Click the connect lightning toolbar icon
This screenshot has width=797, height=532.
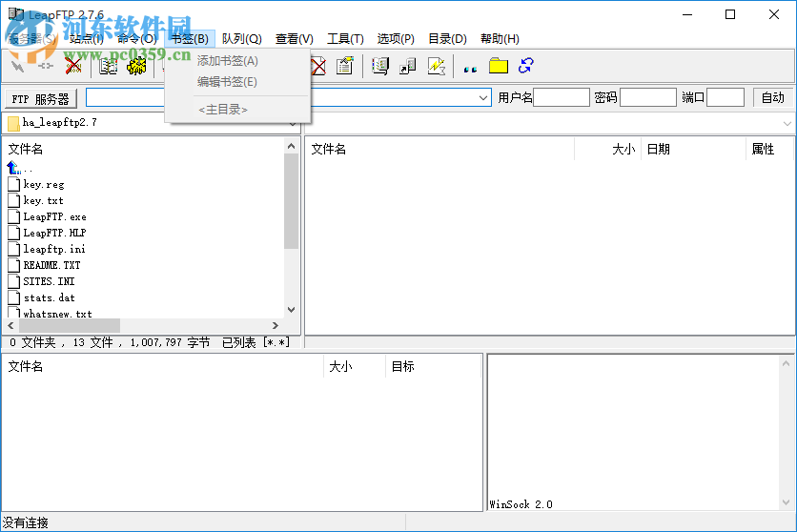click(x=18, y=66)
